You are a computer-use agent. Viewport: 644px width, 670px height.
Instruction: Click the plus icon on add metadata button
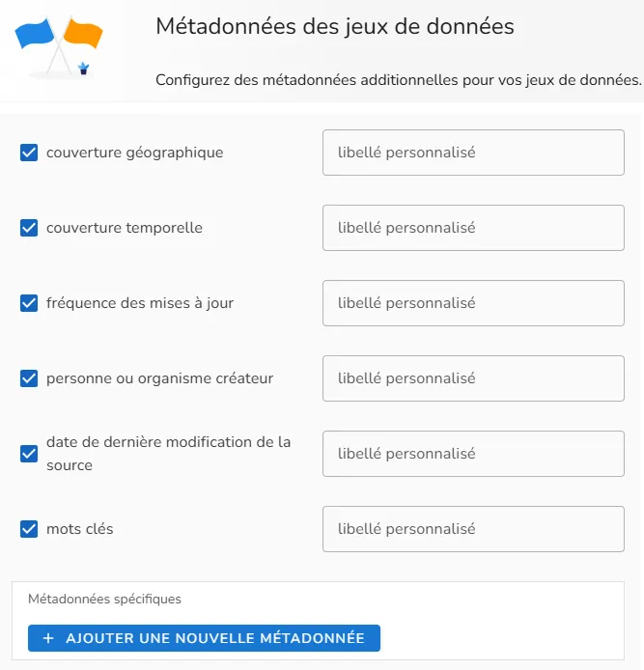[x=48, y=638]
